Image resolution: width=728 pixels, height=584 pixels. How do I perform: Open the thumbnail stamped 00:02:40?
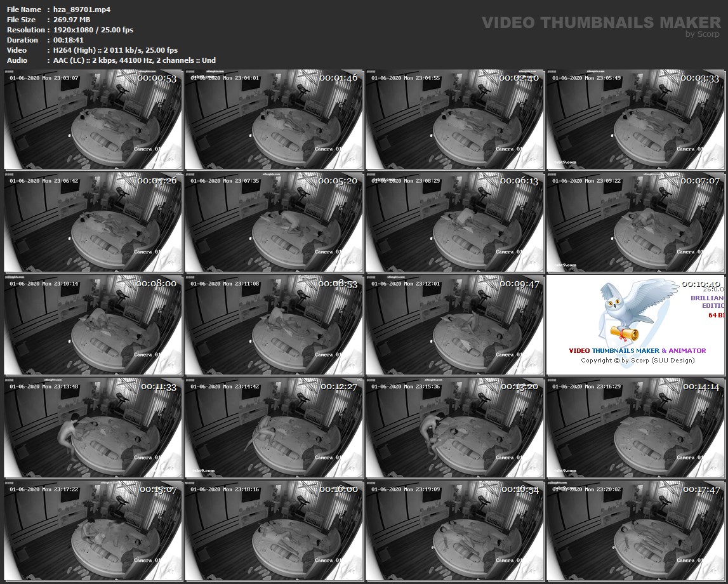pyautogui.click(x=454, y=119)
